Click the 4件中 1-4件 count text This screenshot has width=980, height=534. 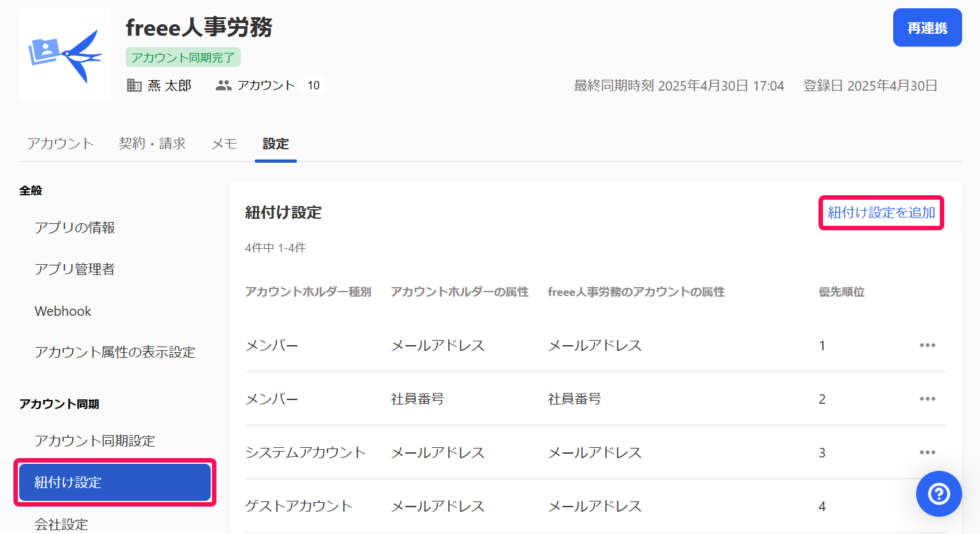click(276, 248)
